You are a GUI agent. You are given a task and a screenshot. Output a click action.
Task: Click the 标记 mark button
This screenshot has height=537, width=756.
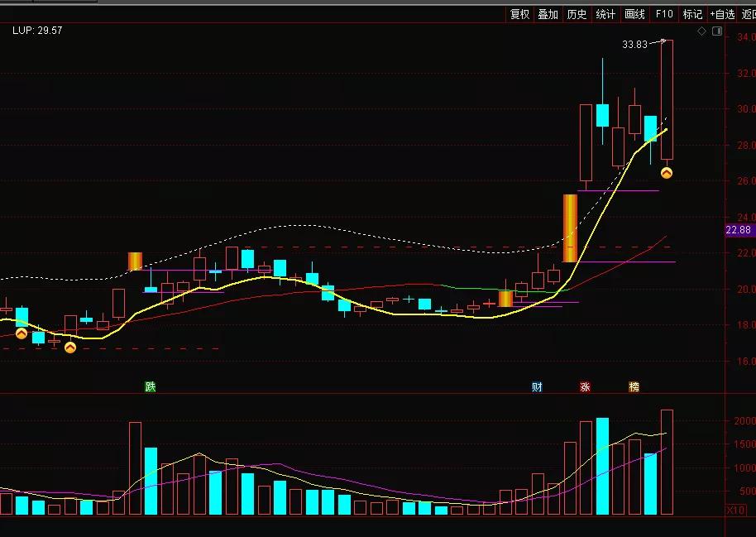692,14
